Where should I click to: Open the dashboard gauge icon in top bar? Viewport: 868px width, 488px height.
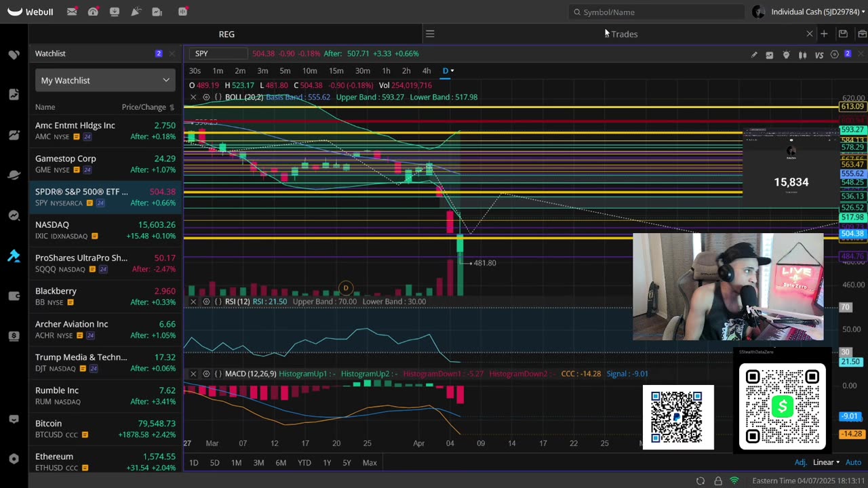pos(93,12)
